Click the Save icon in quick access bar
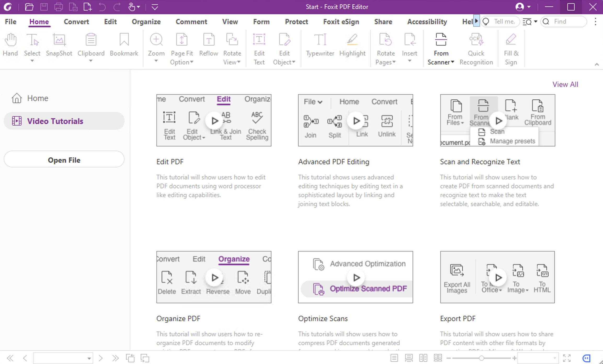Screen dimensions: 603x364 44,7
